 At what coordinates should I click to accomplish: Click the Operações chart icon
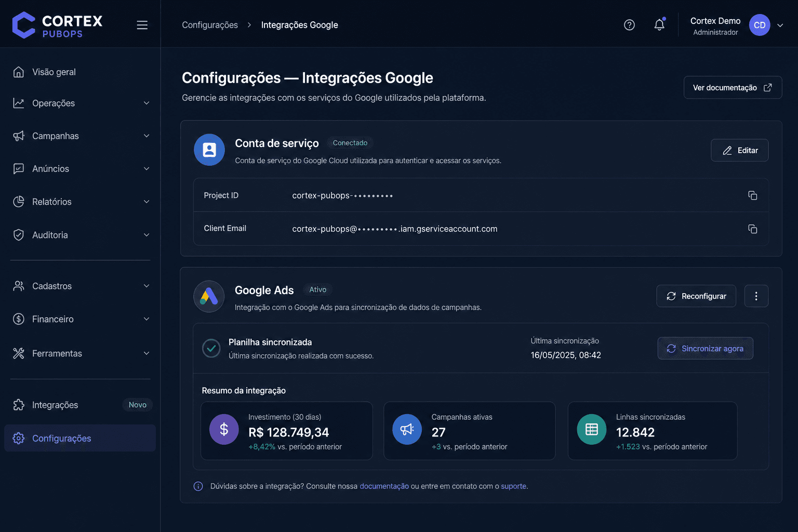[19, 103]
